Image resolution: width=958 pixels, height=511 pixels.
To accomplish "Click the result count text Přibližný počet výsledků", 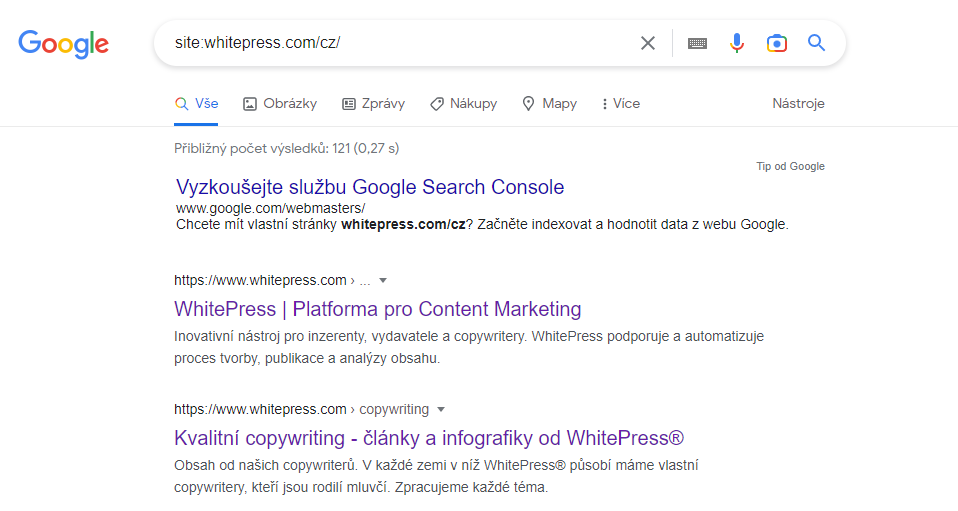I will 287,149.
